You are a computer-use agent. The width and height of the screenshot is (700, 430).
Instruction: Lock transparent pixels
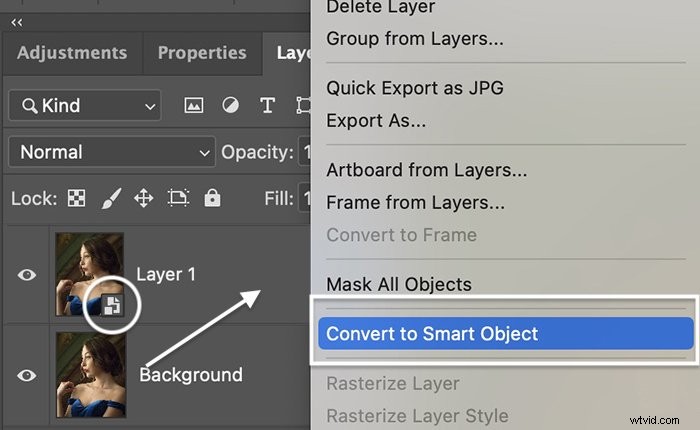[76, 198]
